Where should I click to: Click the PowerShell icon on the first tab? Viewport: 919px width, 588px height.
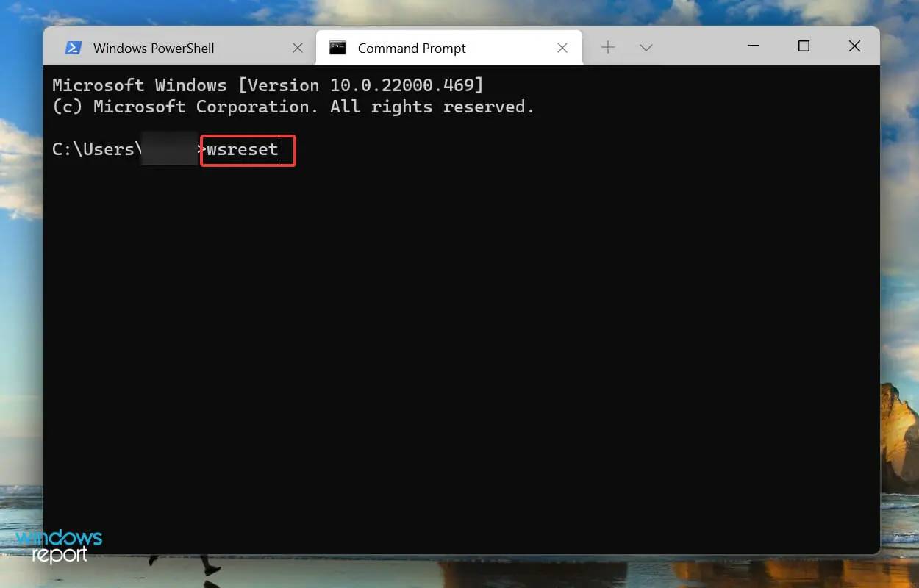tap(73, 49)
